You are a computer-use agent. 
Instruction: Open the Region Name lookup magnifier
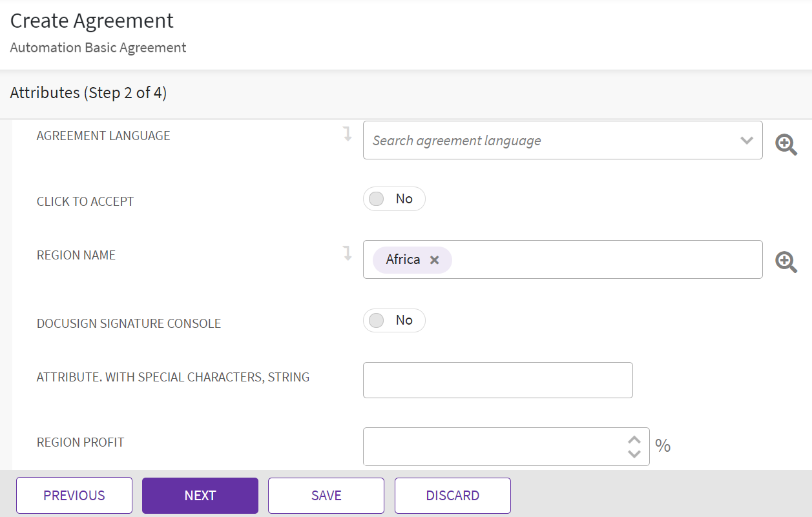tap(786, 261)
